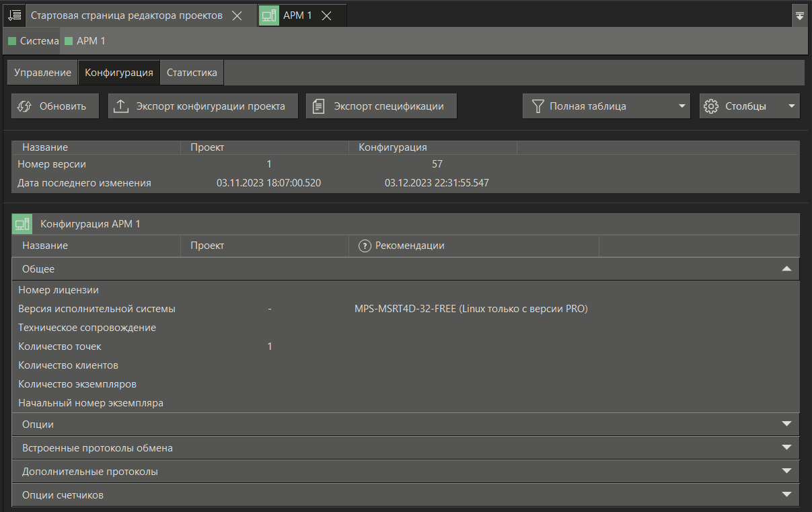Viewport: 812px width, 512px height.
Task: Open the Столбцы columns dropdown
Action: coord(792,106)
